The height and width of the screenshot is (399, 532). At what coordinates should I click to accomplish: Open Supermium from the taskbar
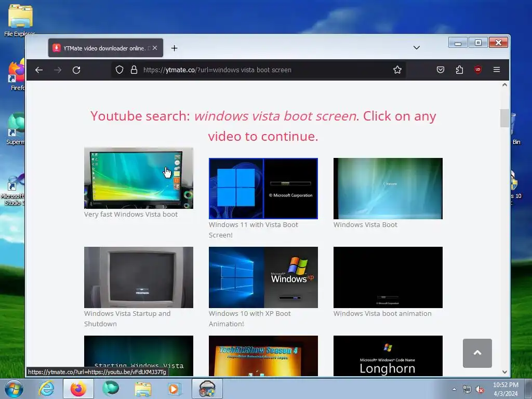(111, 389)
